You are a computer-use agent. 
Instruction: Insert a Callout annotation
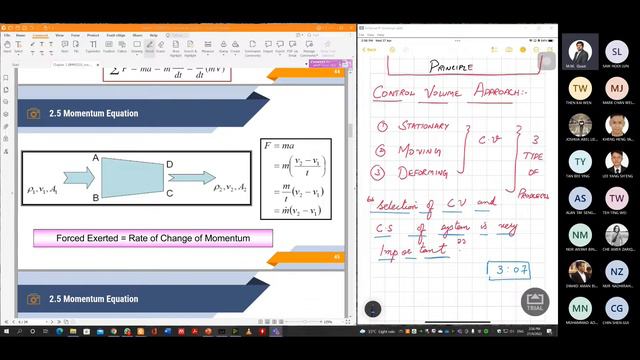click(x=122, y=46)
